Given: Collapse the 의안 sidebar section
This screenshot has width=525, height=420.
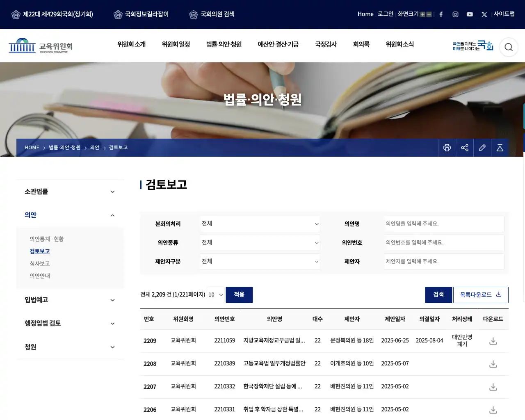Looking at the screenshot, I should [70, 215].
